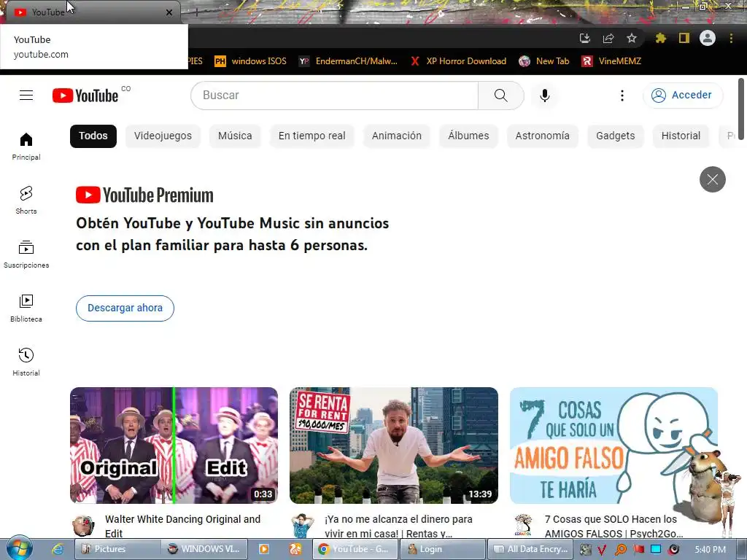747x560 pixels.
Task: Select the En tiempo real chip
Action: [x=312, y=136]
